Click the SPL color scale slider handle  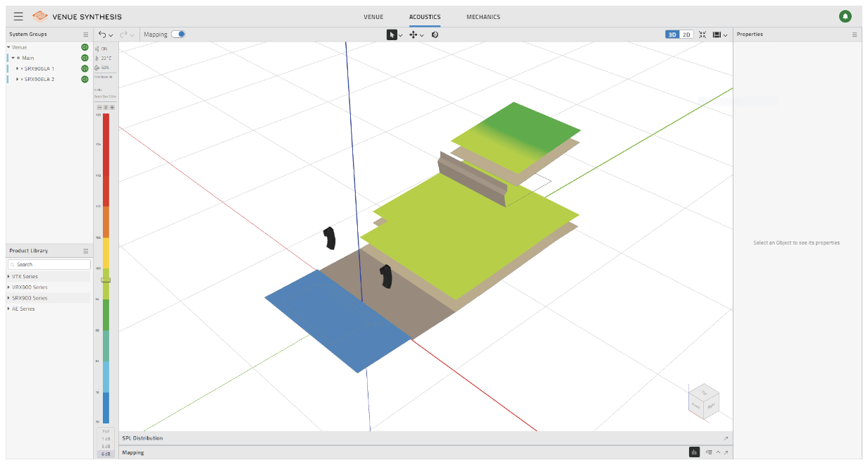click(x=106, y=280)
